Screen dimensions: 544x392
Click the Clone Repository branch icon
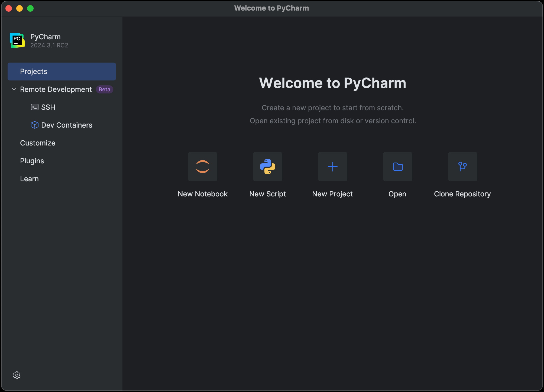462,167
